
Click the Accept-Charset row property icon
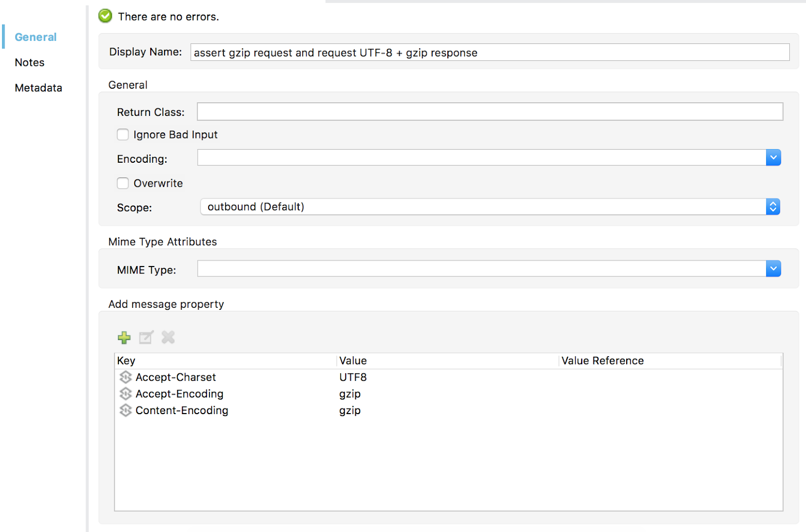click(x=125, y=377)
